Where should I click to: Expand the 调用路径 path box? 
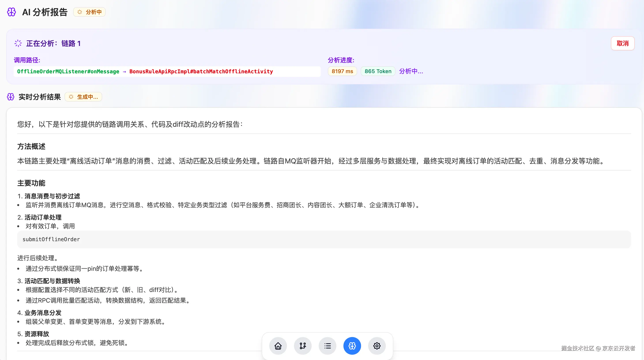pyautogui.click(x=167, y=72)
